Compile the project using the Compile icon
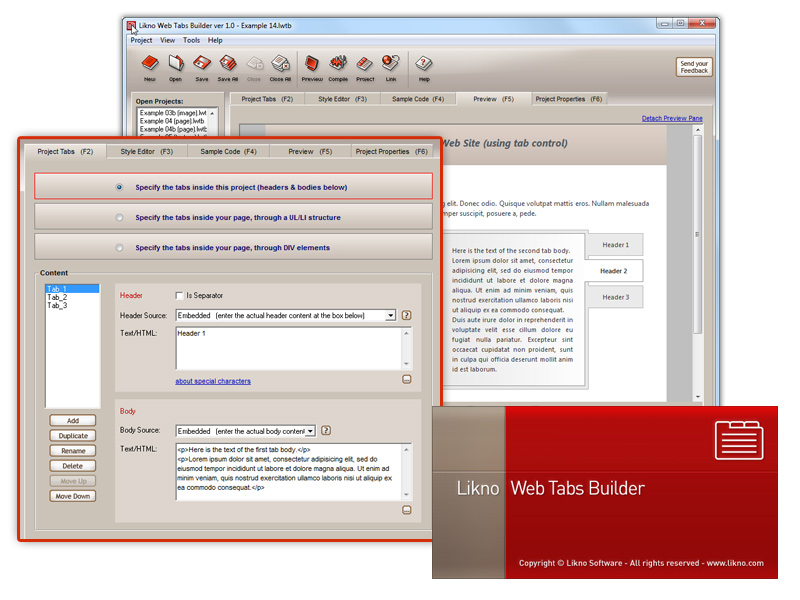Viewport: 800px width, 600px height. (x=338, y=63)
